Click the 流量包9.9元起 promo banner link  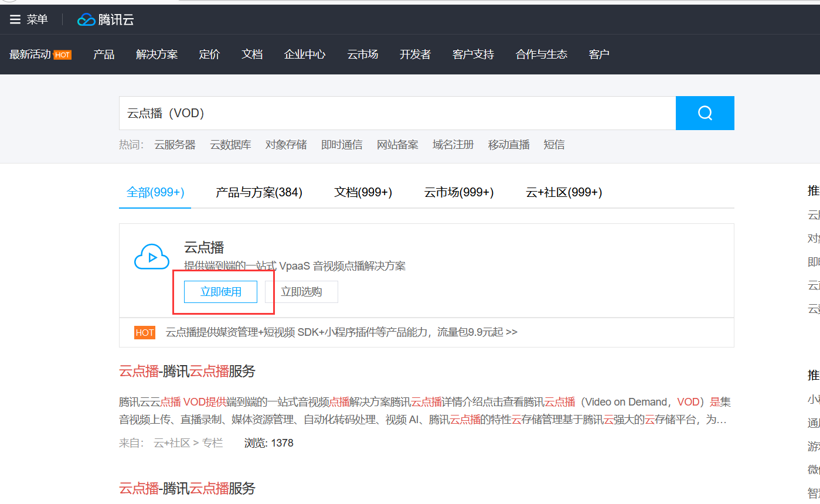tap(341, 332)
